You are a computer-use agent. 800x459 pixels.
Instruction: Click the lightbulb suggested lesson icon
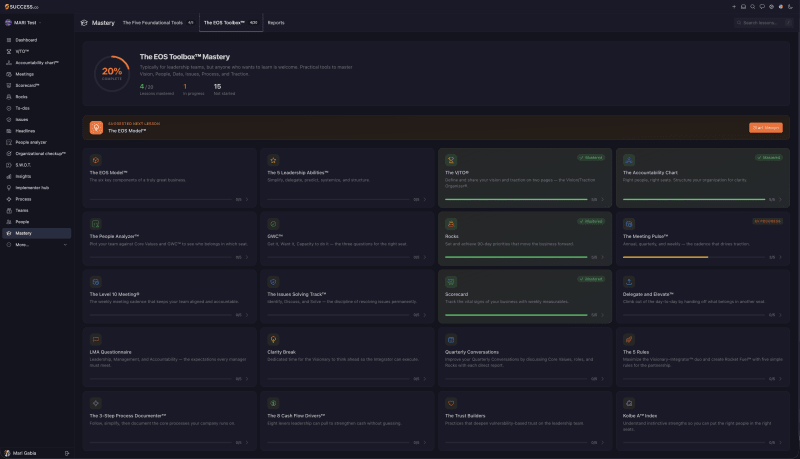[96, 128]
